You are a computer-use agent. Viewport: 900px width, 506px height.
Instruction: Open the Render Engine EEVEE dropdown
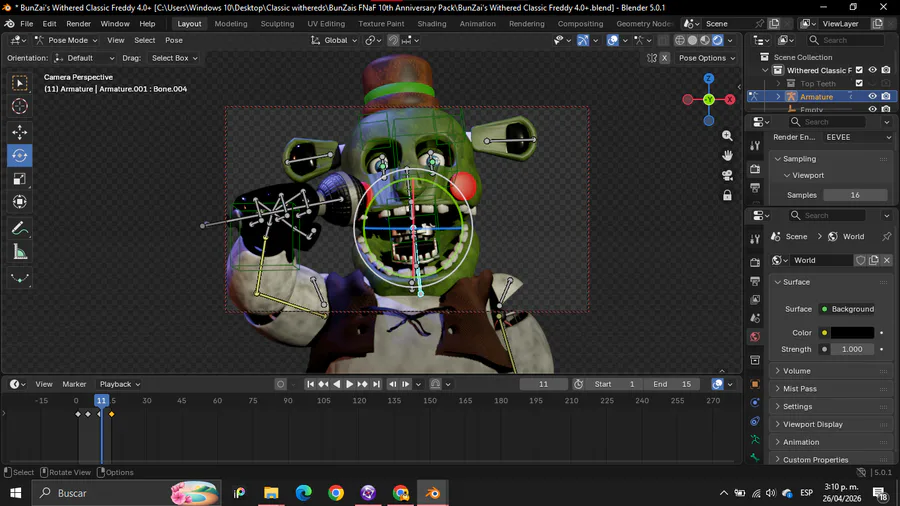coord(857,137)
